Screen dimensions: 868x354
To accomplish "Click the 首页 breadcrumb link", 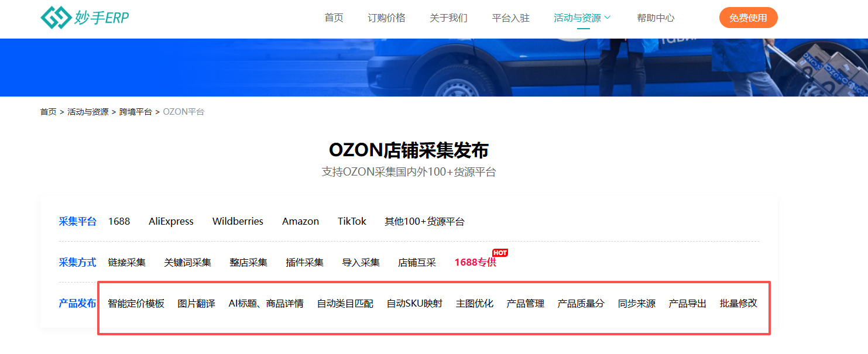I will point(48,112).
